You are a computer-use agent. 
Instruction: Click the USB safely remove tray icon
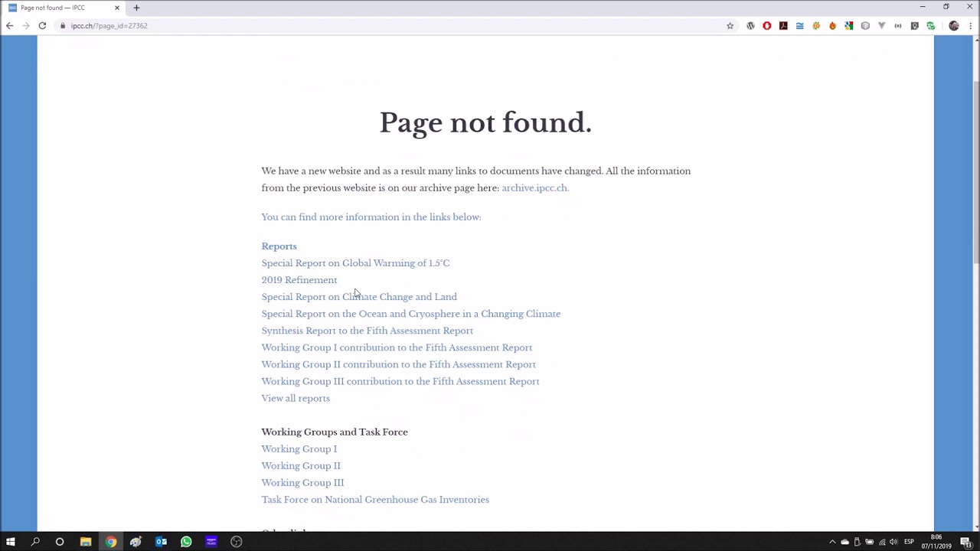[x=857, y=543]
